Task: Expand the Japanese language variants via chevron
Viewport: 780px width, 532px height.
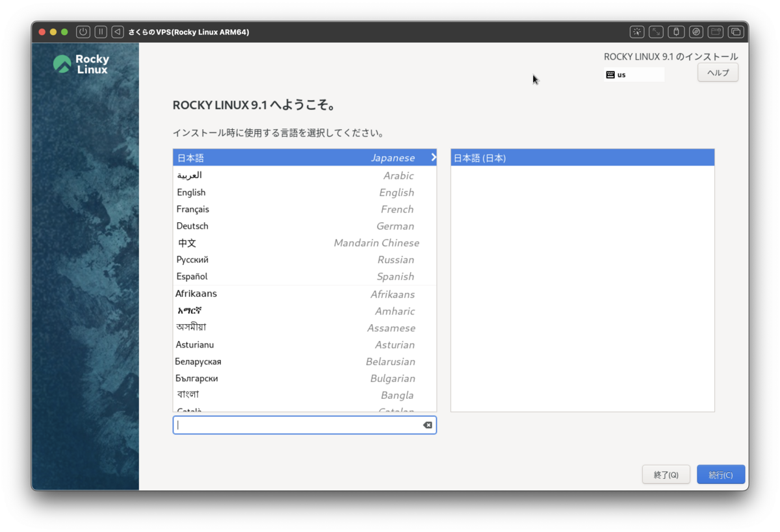Action: point(433,157)
